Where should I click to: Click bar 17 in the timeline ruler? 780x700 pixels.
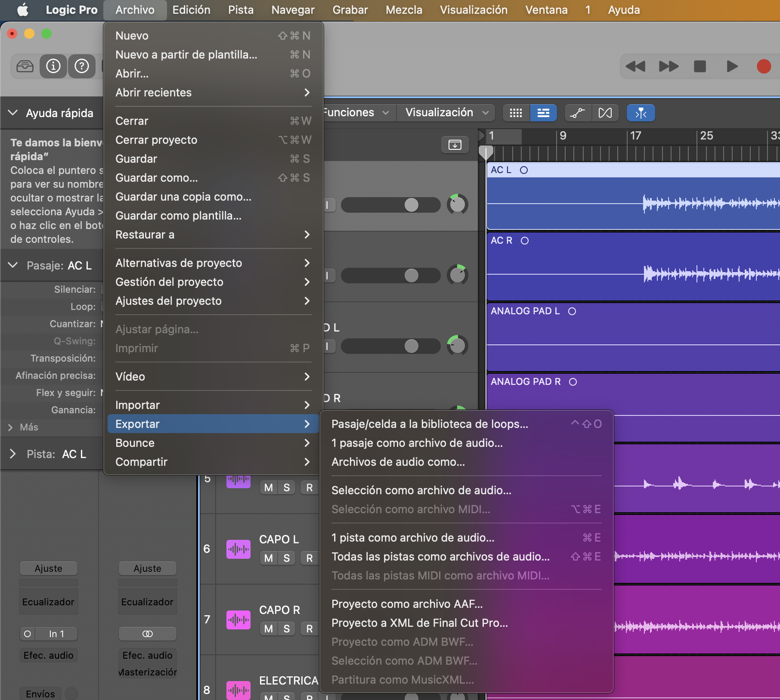(x=635, y=136)
